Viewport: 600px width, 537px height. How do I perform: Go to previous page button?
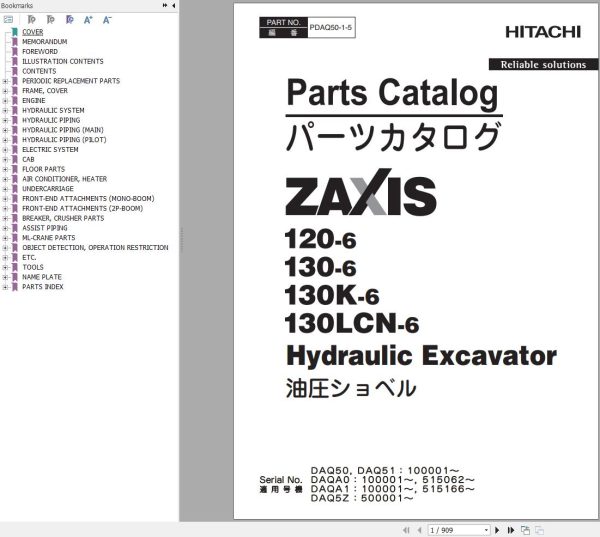419,530
